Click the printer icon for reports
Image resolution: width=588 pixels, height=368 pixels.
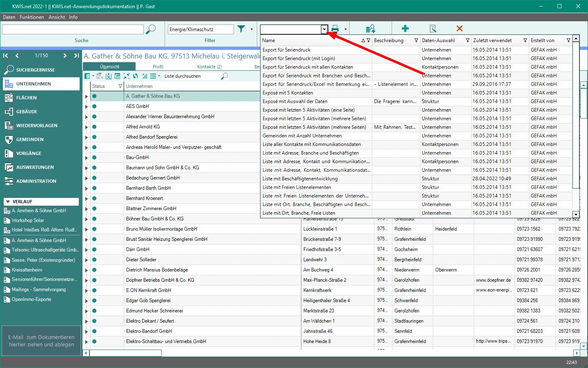(335, 29)
